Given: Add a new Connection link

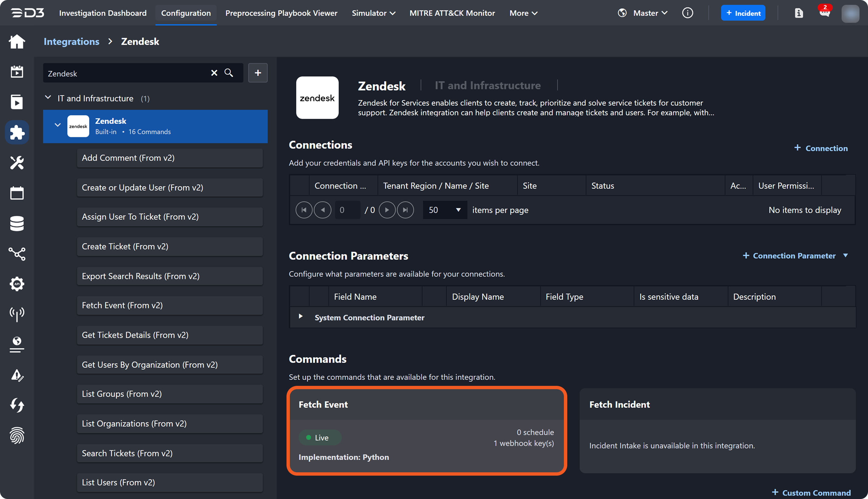Looking at the screenshot, I should (x=821, y=148).
